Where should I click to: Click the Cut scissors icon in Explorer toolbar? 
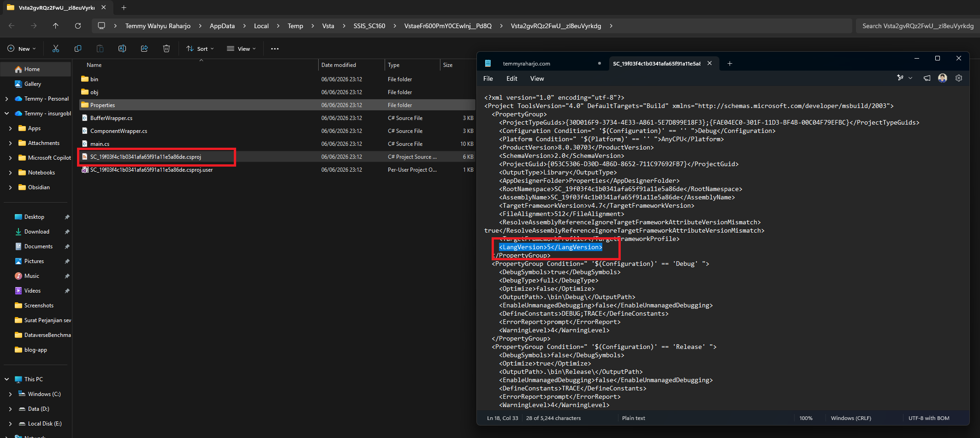click(x=56, y=48)
